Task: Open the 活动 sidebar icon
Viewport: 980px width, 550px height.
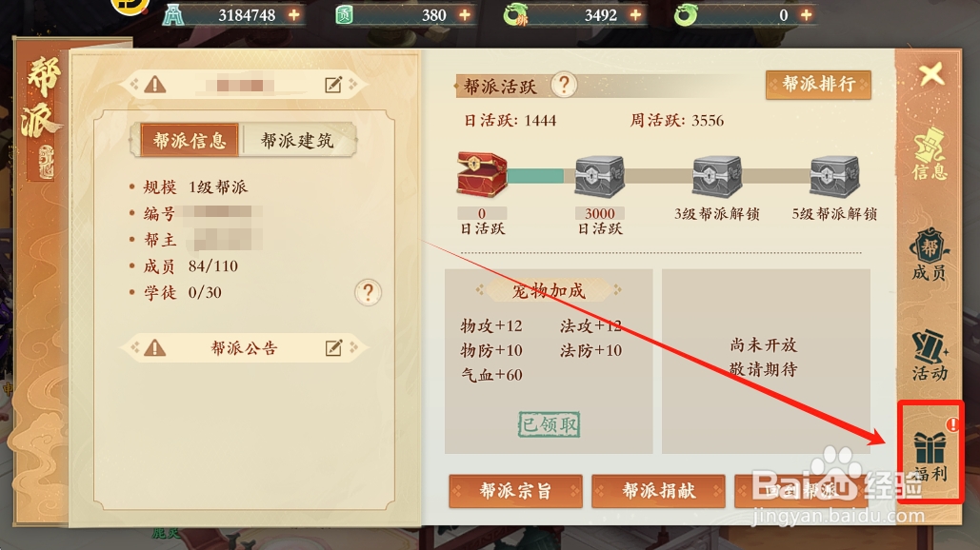Action: (x=930, y=356)
